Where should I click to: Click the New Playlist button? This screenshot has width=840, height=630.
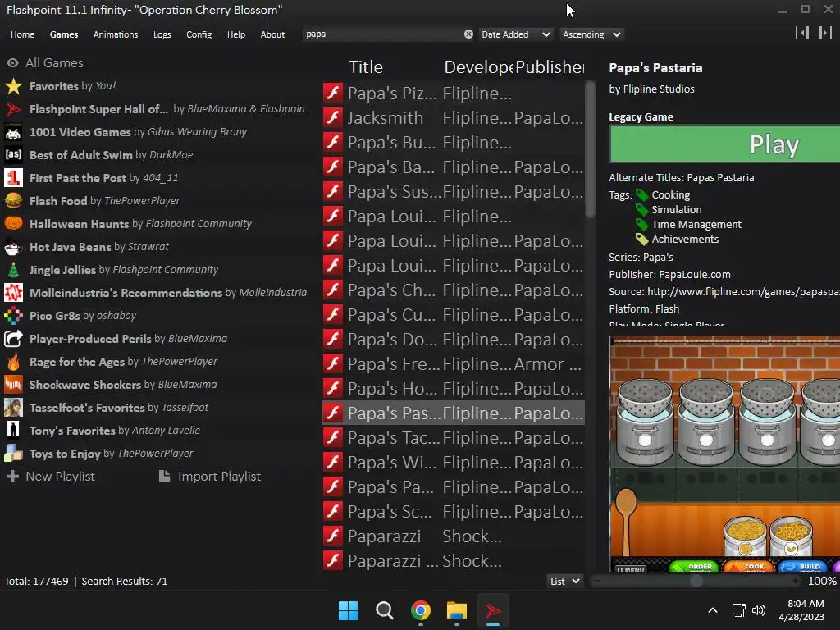[51, 477]
